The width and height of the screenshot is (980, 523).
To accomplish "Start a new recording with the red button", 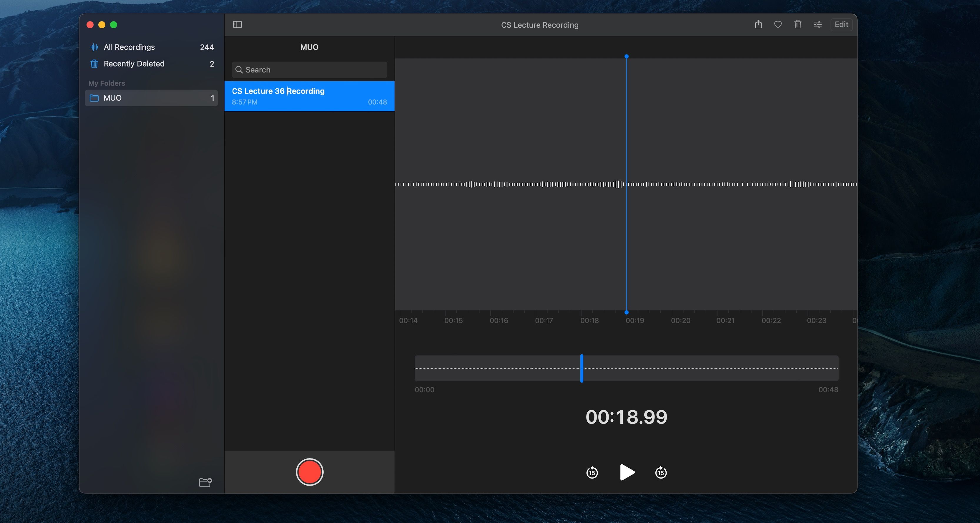I will point(309,472).
